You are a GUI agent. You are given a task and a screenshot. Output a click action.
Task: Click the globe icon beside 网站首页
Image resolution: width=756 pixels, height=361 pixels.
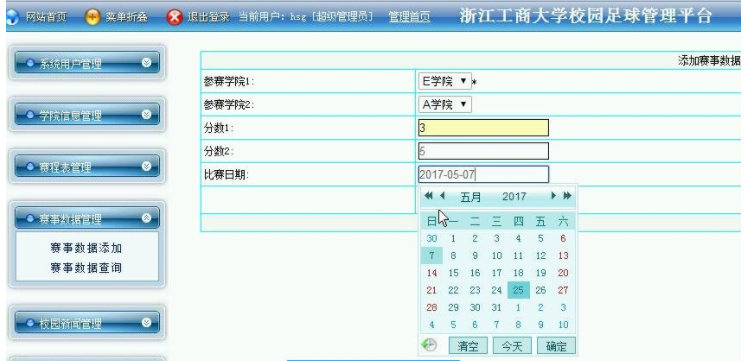point(12,17)
